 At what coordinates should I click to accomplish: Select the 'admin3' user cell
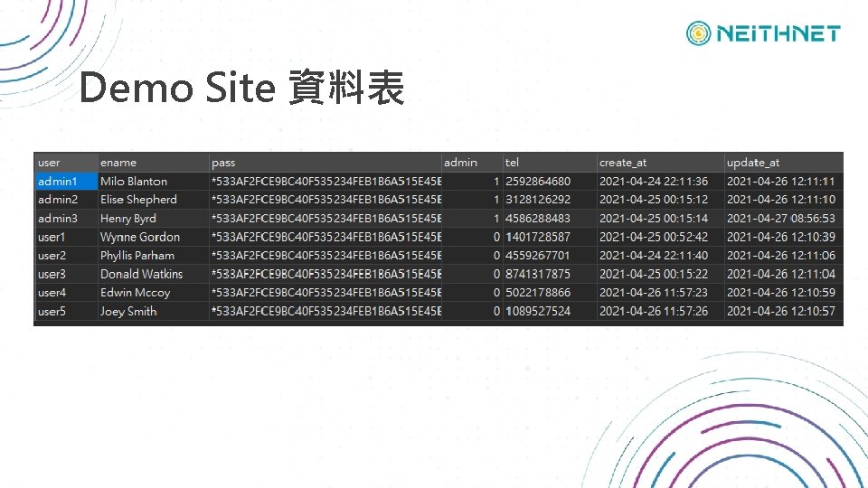pos(66,219)
